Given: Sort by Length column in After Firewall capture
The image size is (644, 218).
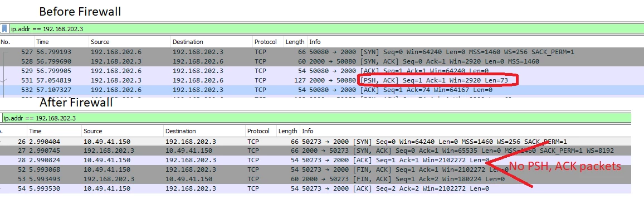Looking at the screenshot, I should coord(287,131).
